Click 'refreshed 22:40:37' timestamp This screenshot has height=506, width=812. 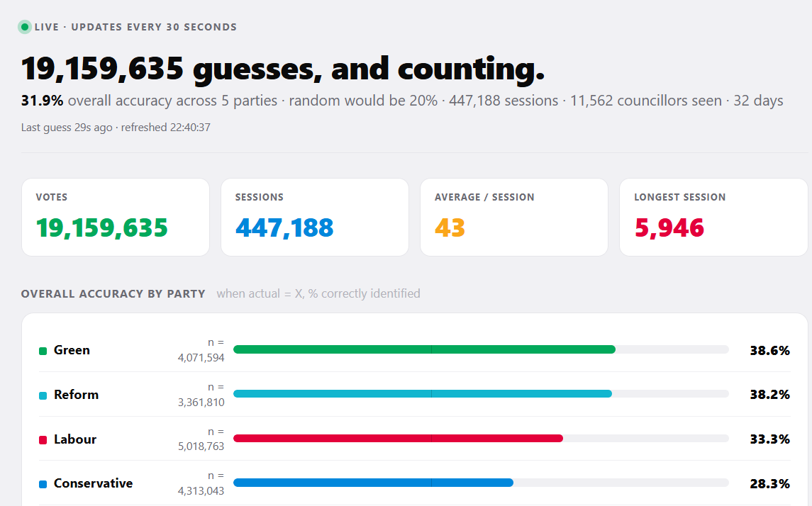(x=166, y=128)
